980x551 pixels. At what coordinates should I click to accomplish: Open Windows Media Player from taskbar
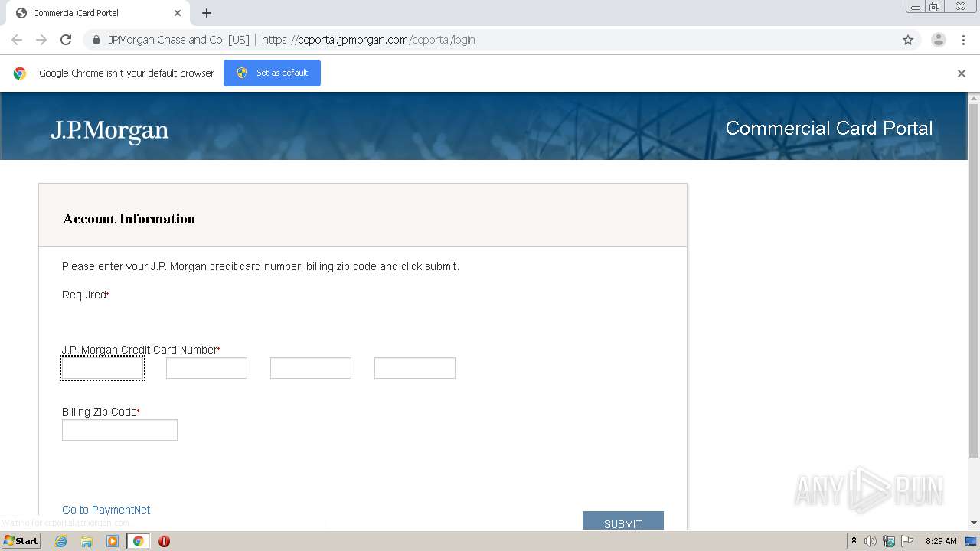pos(113,541)
